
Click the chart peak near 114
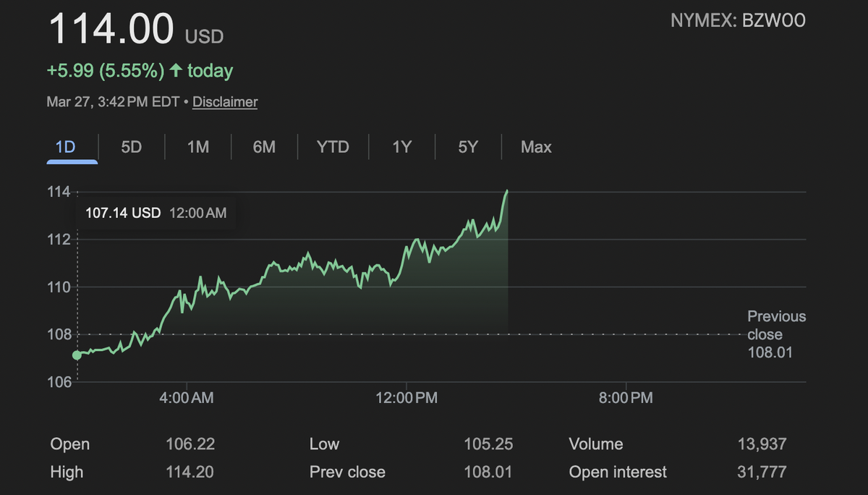(507, 191)
